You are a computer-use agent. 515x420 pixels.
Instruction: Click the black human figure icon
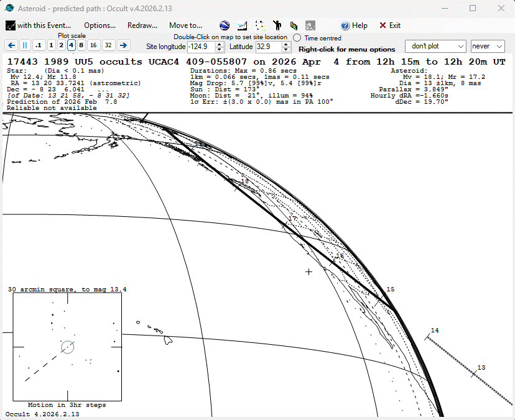pyautogui.click(x=277, y=25)
